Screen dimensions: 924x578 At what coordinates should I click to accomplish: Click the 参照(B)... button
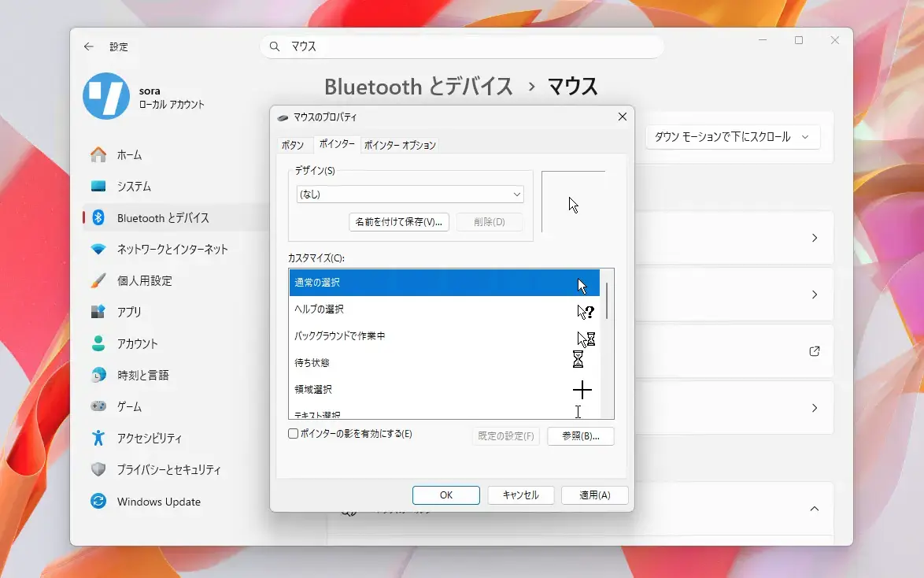[x=580, y=435]
